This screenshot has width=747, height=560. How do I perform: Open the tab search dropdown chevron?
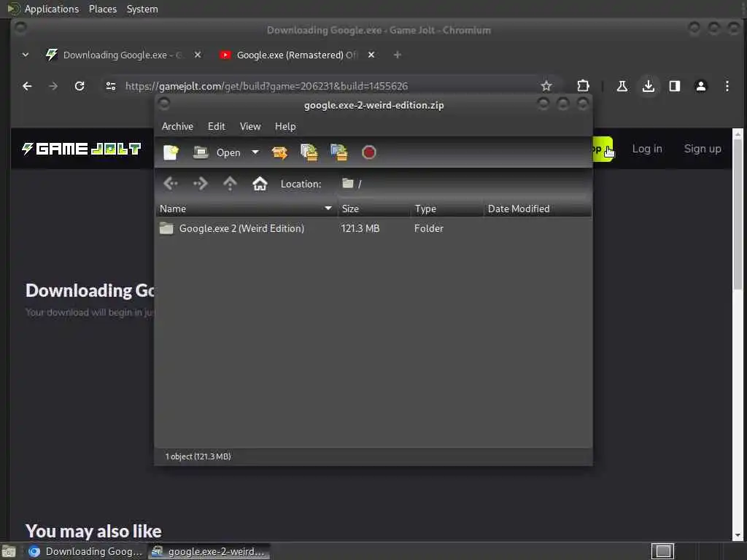pyautogui.click(x=26, y=55)
